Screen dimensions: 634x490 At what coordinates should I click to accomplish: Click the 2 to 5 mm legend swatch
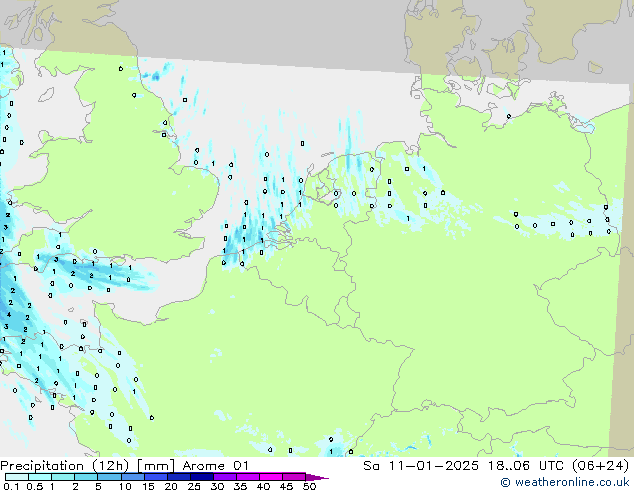86,477
